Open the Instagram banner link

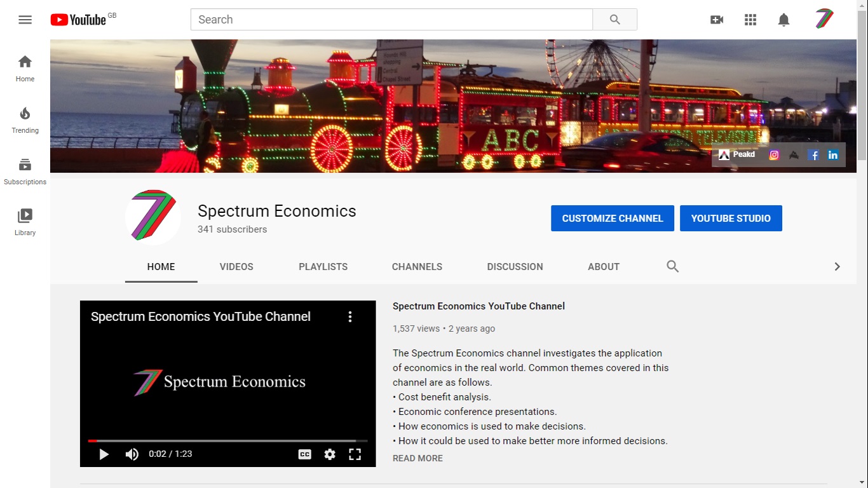[774, 154]
